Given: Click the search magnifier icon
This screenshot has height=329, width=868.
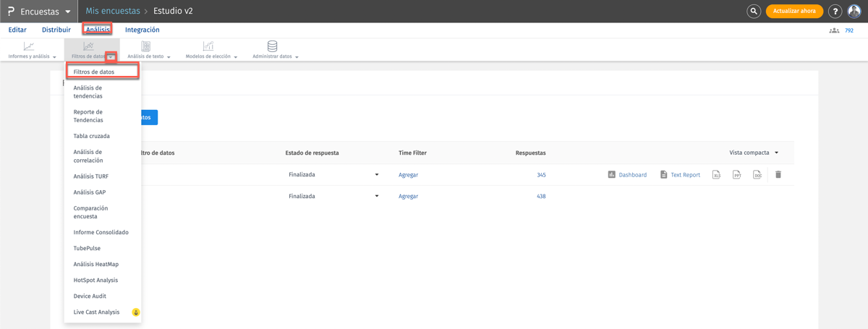Looking at the screenshot, I should click(753, 12).
